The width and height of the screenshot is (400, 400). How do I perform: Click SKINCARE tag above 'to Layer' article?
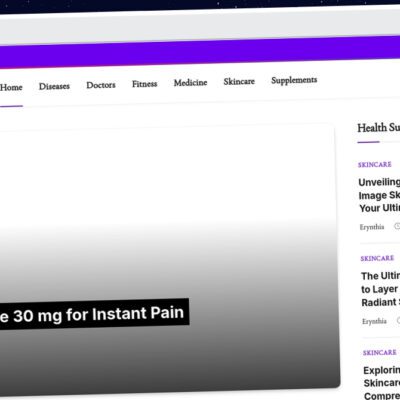tap(377, 258)
